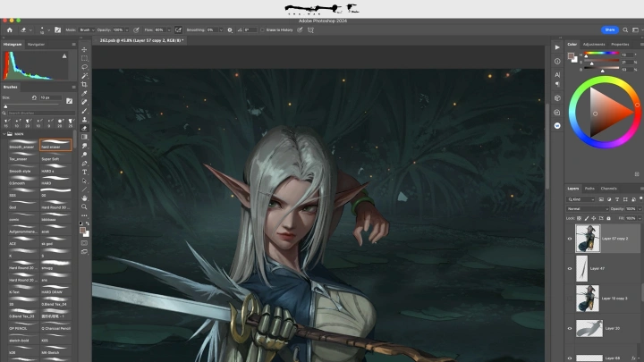Viewport: 644px width, 362px height.
Task: Select the Super Soft brush
Action: [x=55, y=156]
